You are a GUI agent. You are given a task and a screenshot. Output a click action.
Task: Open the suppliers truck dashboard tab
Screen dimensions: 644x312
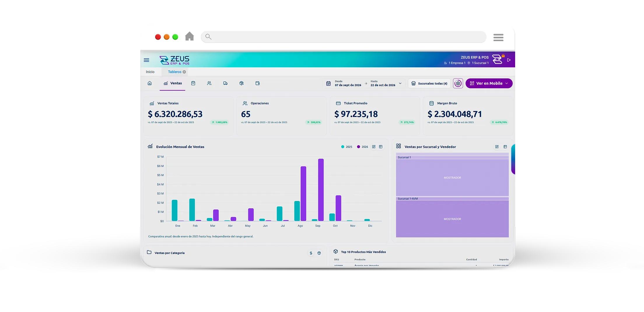(x=225, y=83)
